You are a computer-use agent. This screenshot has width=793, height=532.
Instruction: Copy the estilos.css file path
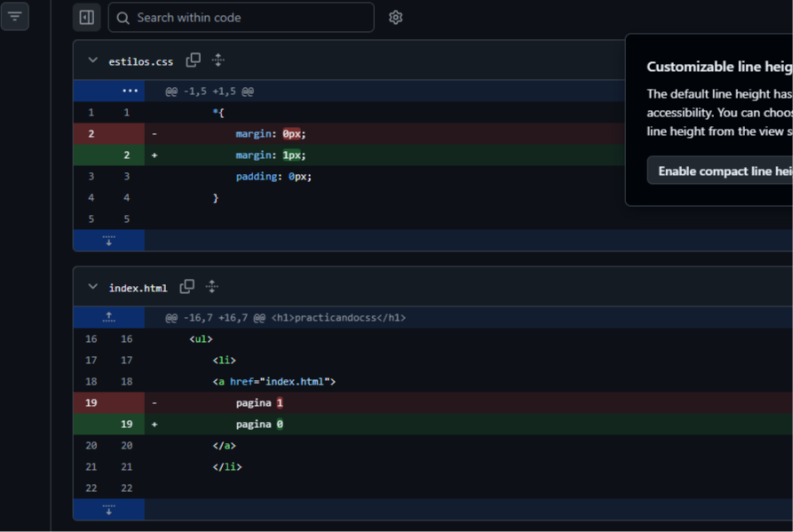pyautogui.click(x=194, y=60)
